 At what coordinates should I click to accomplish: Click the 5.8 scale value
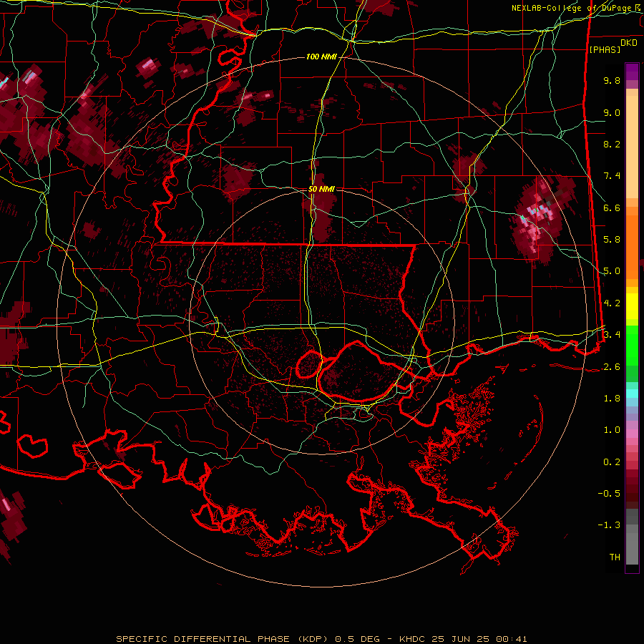pyautogui.click(x=612, y=240)
